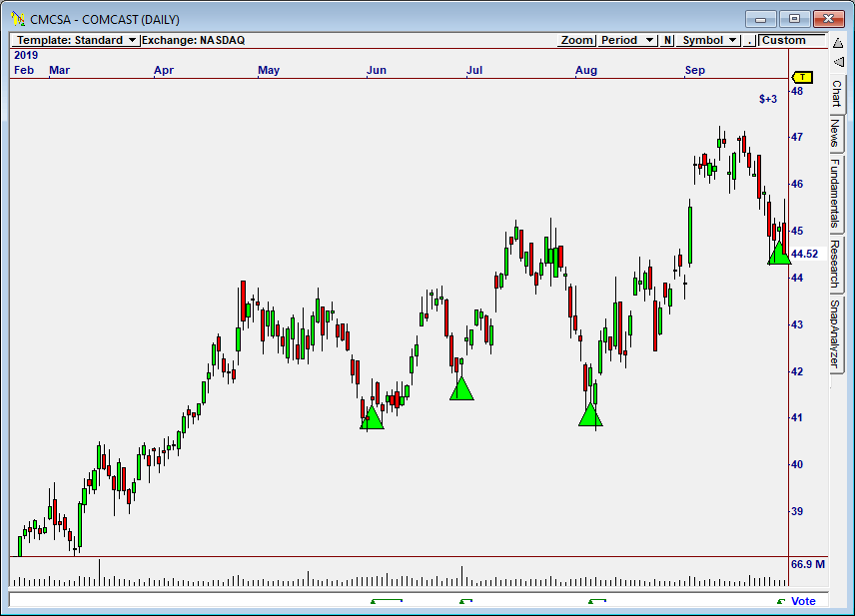Viewport: 855px width, 616px height.
Task: Click the 43 price level on the axis
Action: pos(797,324)
